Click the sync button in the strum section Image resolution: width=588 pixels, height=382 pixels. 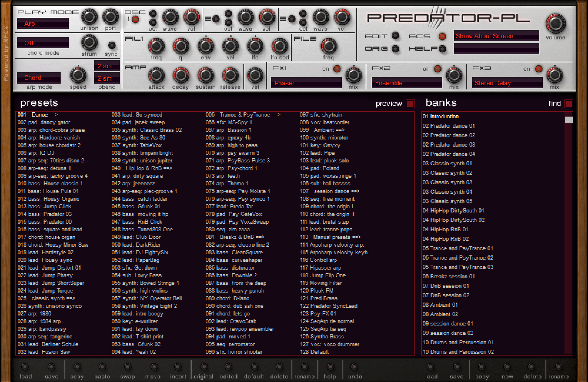112,45
